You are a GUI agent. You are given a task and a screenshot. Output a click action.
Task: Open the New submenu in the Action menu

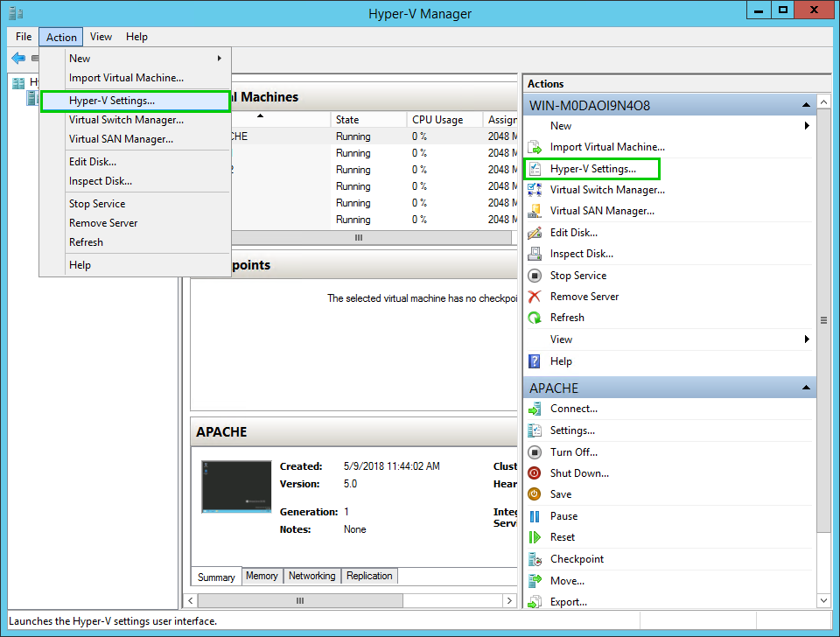[x=80, y=58]
